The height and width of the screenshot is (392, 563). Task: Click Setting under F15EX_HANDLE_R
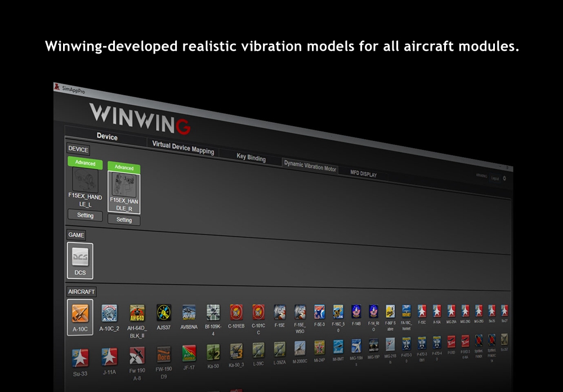click(x=124, y=220)
